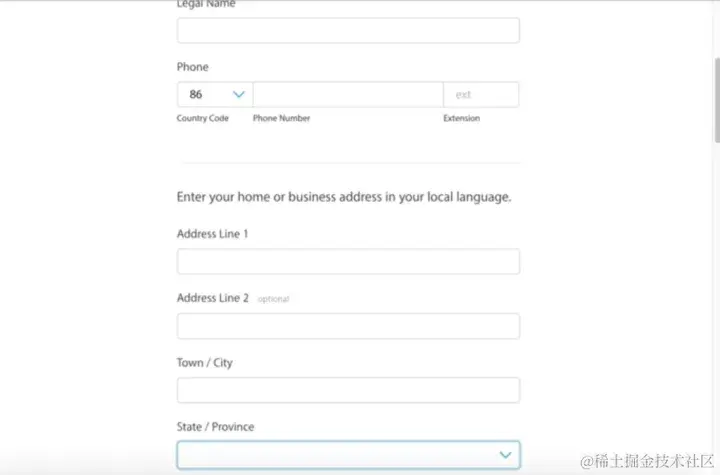
Task: Select the Town / City input field
Action: (349, 390)
